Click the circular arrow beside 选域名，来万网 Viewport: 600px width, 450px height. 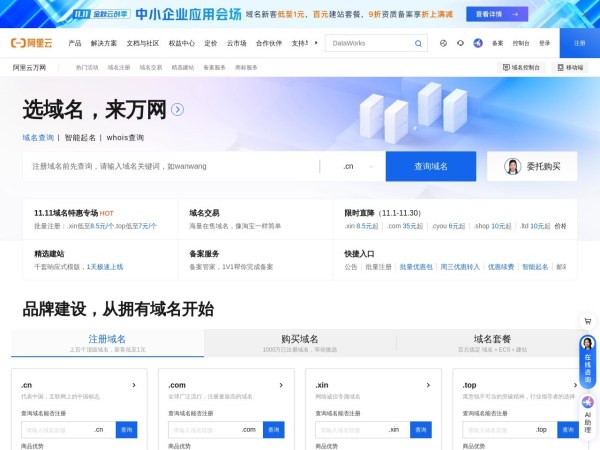(177, 110)
